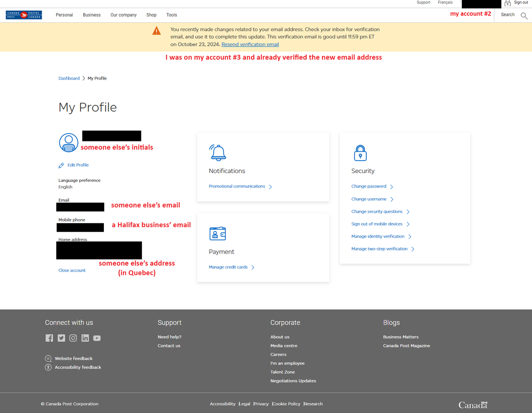
Task: Open Sign out of mobile devices link
Action: pos(377,224)
